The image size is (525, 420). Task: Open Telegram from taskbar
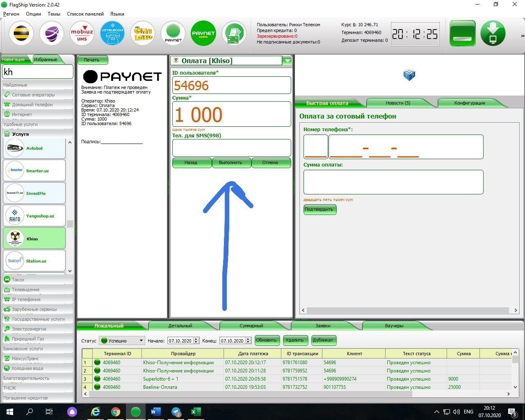tap(176, 411)
